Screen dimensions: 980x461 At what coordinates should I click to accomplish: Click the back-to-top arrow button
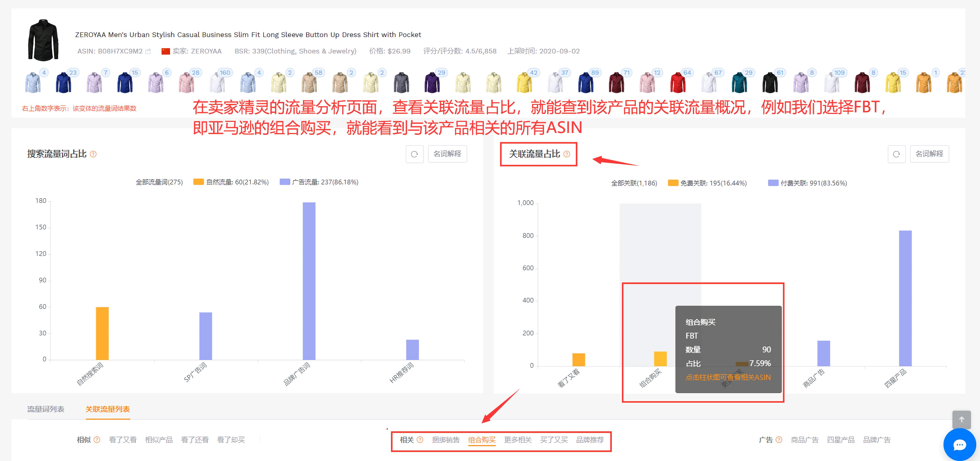(962, 419)
